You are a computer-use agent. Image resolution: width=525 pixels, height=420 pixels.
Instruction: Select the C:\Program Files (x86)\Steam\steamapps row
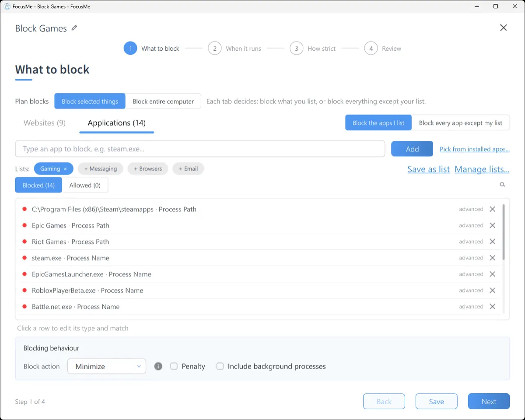[260, 209]
